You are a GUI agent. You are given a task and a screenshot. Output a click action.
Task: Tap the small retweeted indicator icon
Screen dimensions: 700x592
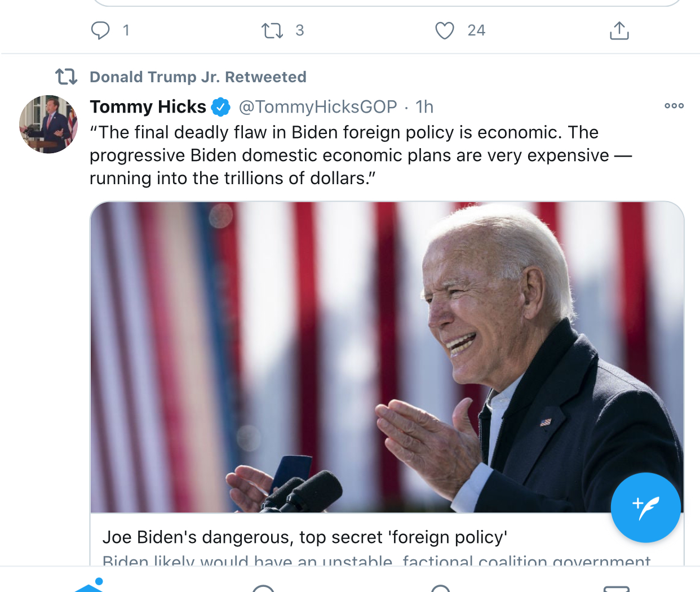click(67, 77)
